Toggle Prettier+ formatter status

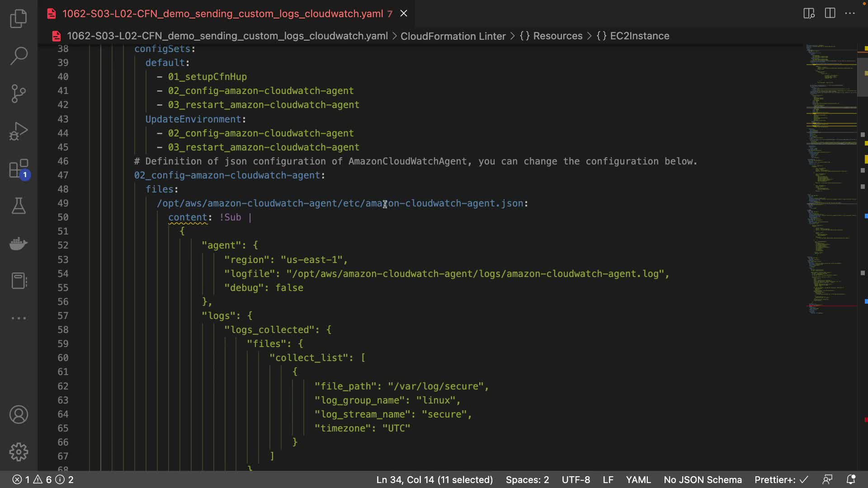[781, 479]
